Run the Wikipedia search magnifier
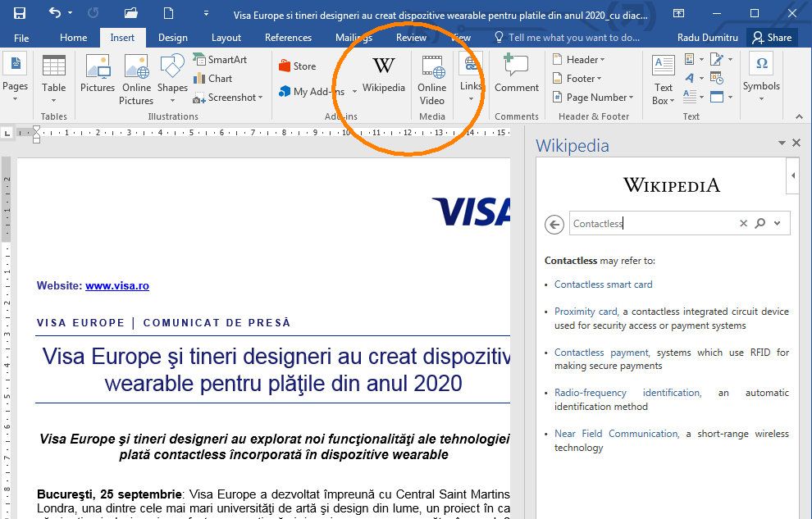The image size is (812, 519). point(760,223)
